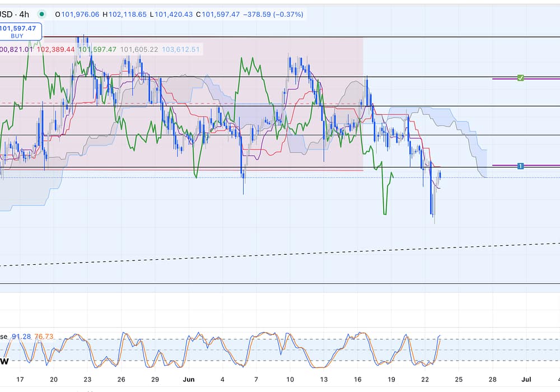This screenshot has height=392, width=560.
Task: Click date 16 on the time axis
Action: click(x=357, y=379)
